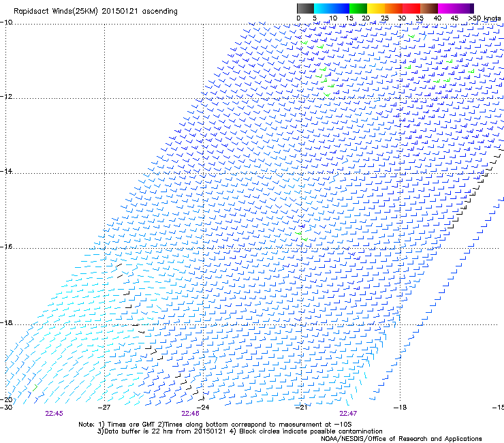Viewport: 504px width, 443px height.
Task: Click the longitude axis label '-21'
Action: point(302,408)
